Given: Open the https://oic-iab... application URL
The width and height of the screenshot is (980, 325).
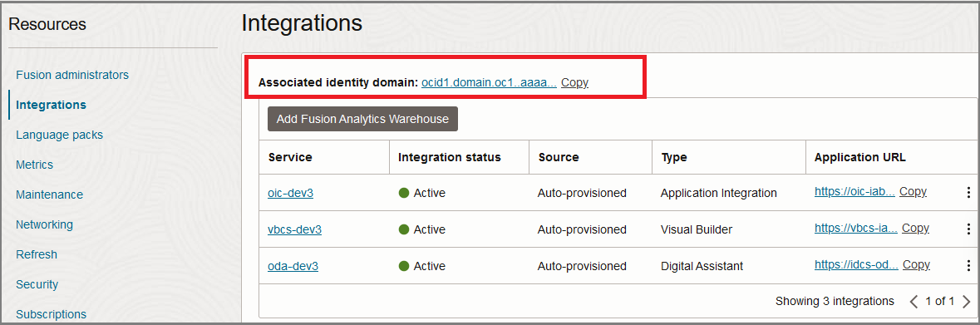Looking at the screenshot, I should [x=854, y=192].
